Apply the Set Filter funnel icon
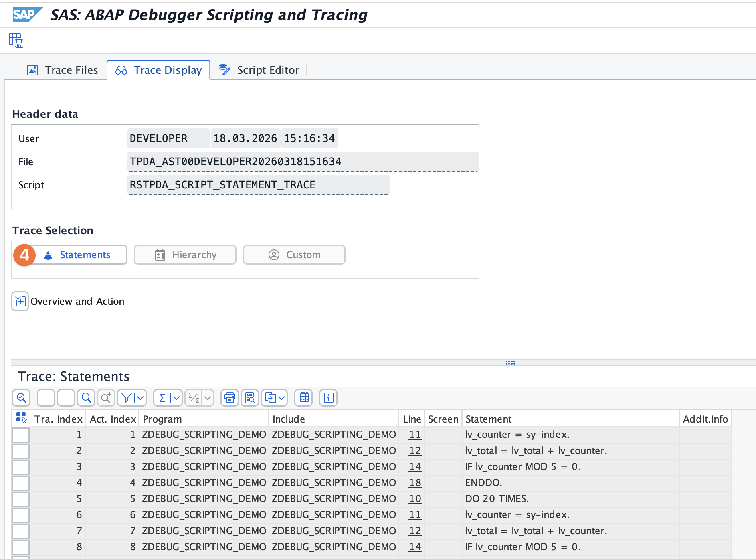 tap(127, 398)
